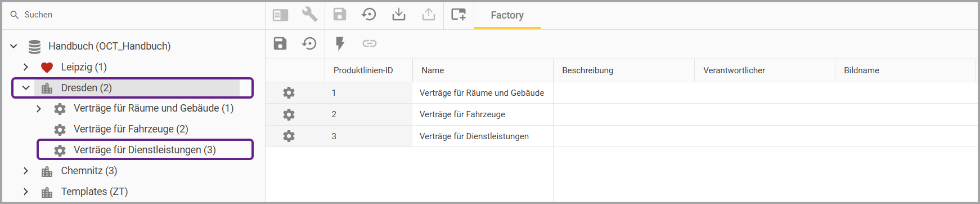Select Verträge für Räume und Gebäude (1) tree item
Image resolution: width=980 pixels, height=204 pixels.
[x=154, y=108]
